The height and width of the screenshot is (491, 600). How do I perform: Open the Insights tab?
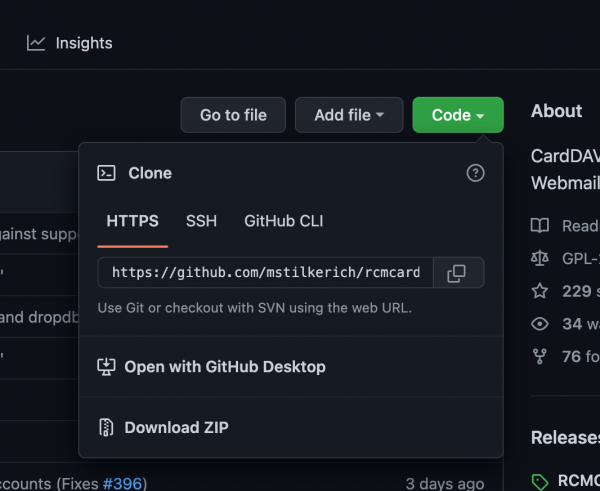[x=70, y=43]
